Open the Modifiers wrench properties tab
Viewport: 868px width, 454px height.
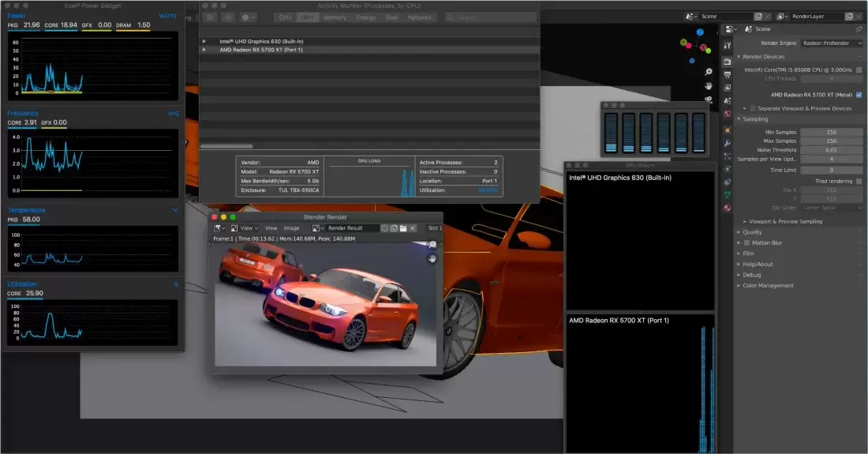[x=727, y=143]
